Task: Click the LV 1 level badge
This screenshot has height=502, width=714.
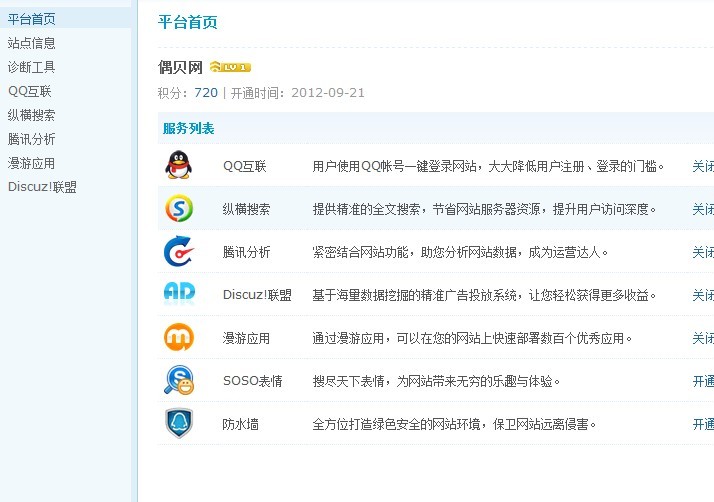Action: [230, 67]
